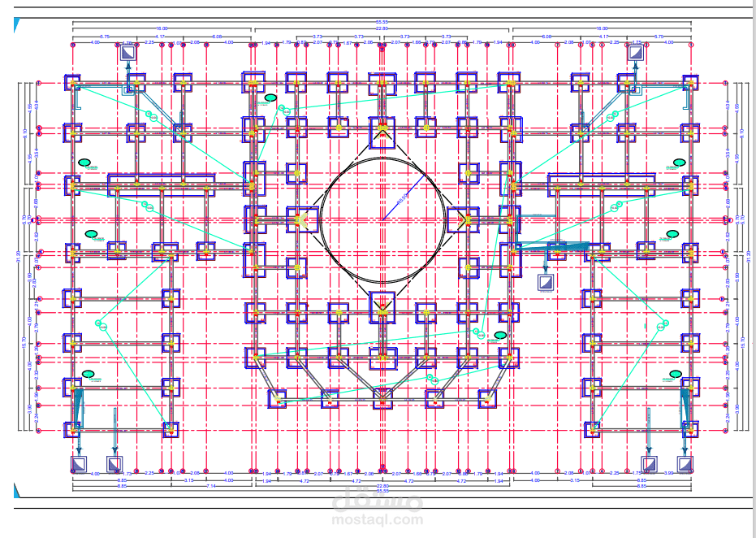Select the large footing left of the dome circle

point(302,220)
